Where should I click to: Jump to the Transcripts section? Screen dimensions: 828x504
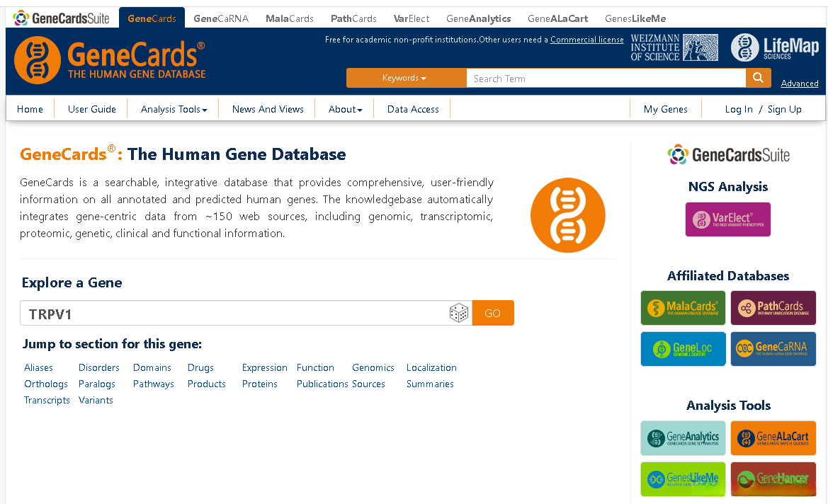click(47, 400)
